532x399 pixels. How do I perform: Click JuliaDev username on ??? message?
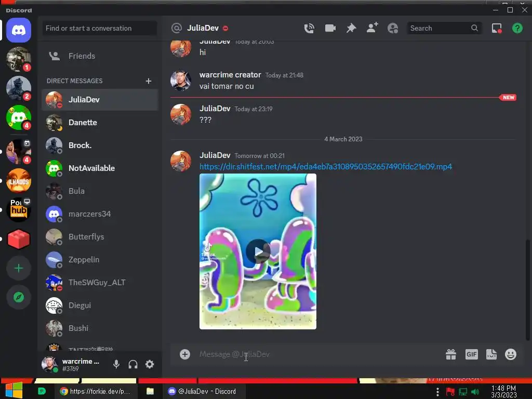pyautogui.click(x=215, y=109)
